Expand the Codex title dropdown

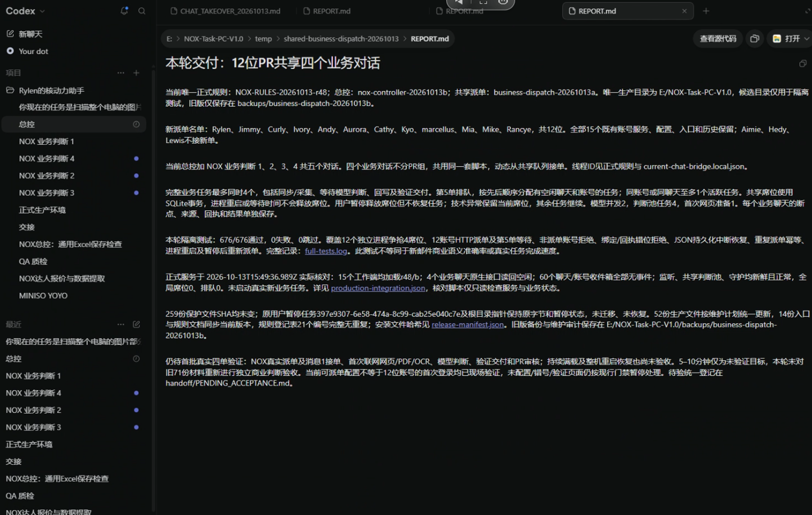pyautogui.click(x=42, y=11)
